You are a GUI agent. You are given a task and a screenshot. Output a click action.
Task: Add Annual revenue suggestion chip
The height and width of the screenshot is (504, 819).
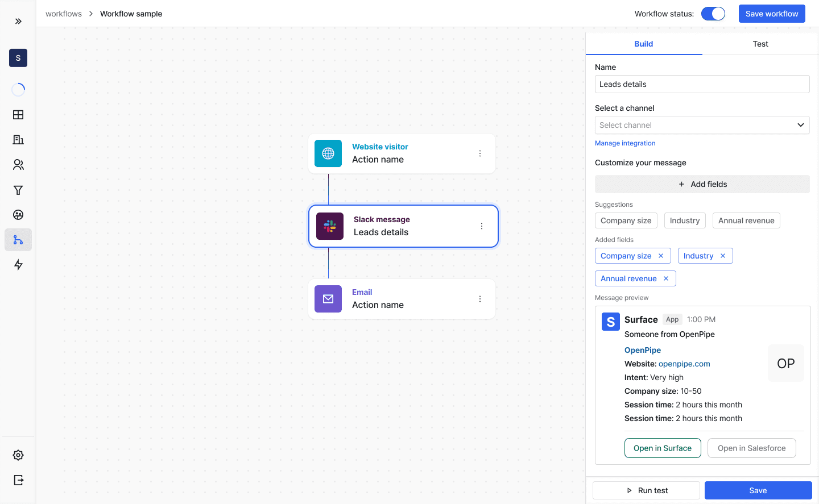click(x=746, y=220)
